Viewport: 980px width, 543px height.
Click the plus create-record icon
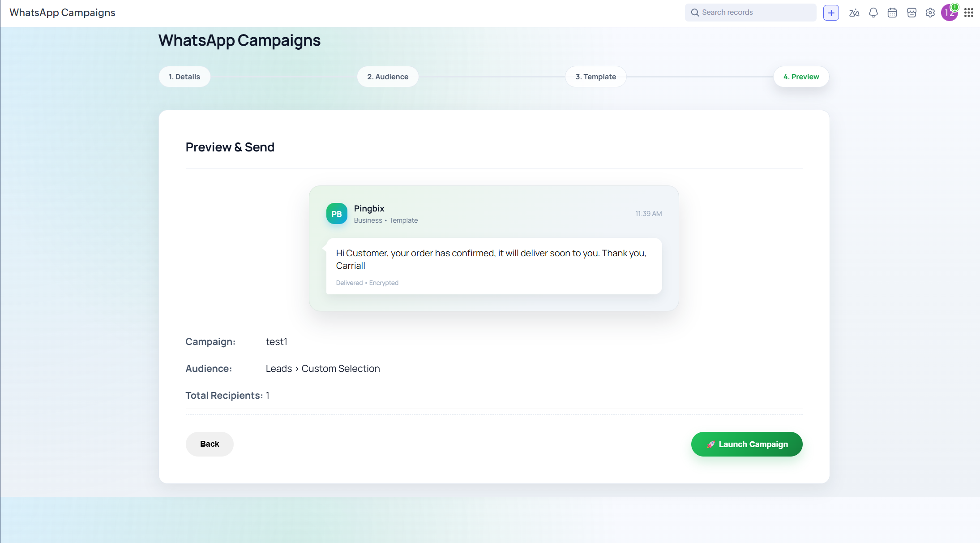click(831, 13)
